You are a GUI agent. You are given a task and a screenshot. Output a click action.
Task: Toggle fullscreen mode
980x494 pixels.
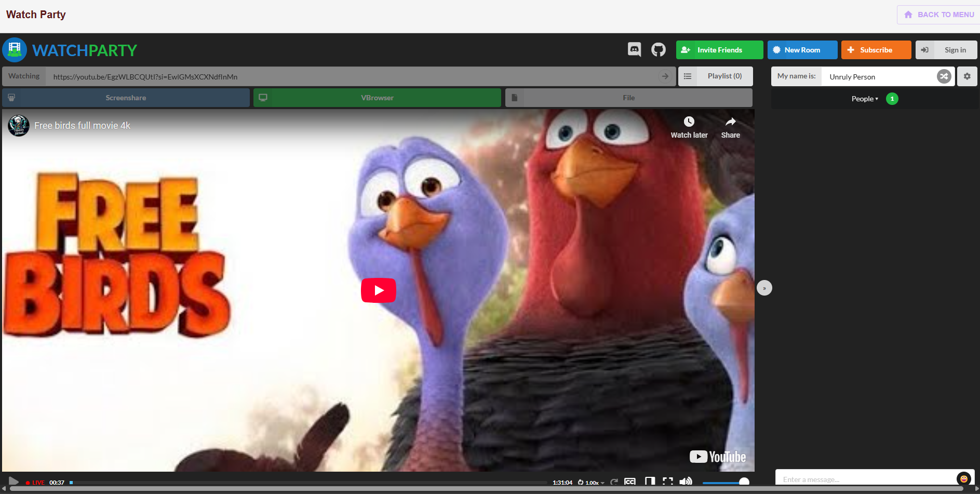[x=668, y=482]
